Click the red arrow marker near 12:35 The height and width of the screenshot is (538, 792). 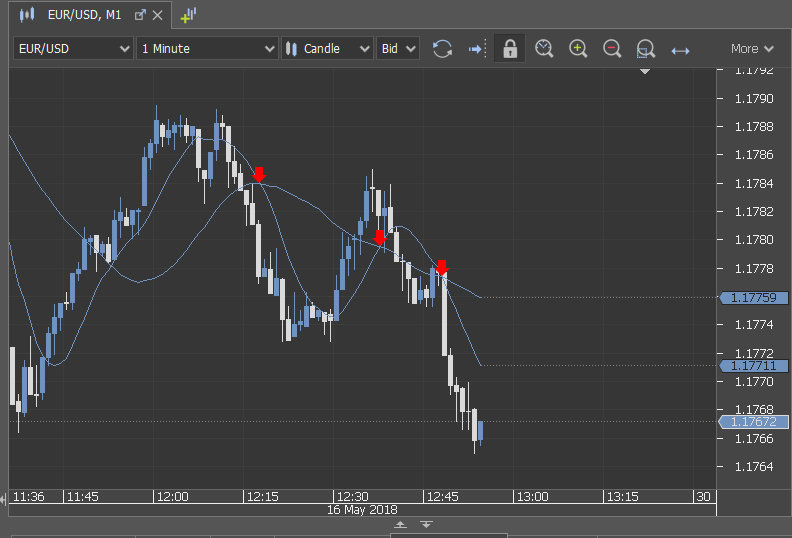point(379,237)
